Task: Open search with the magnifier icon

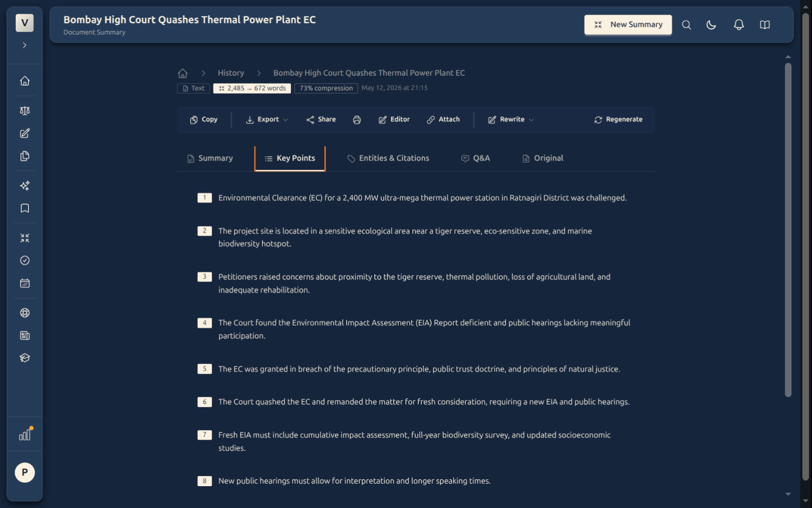Action: coord(686,25)
